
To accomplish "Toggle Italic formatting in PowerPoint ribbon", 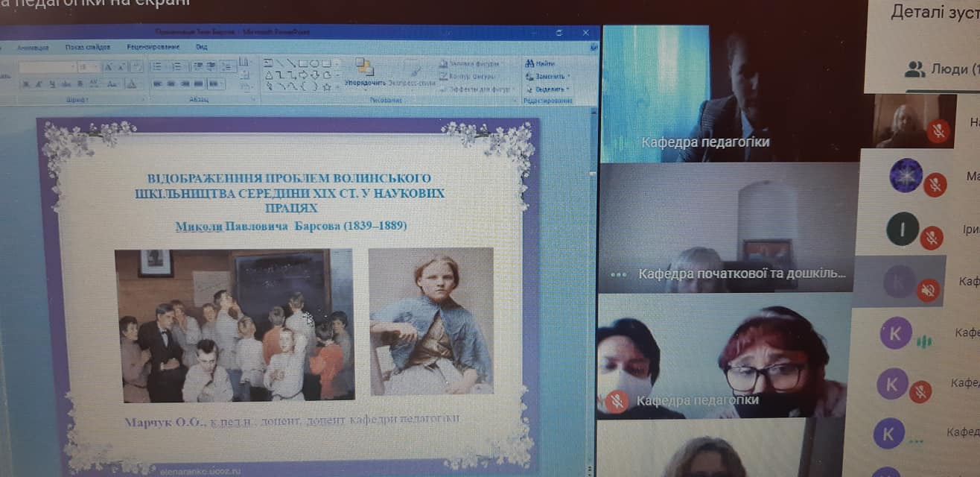I will pos(37,84).
